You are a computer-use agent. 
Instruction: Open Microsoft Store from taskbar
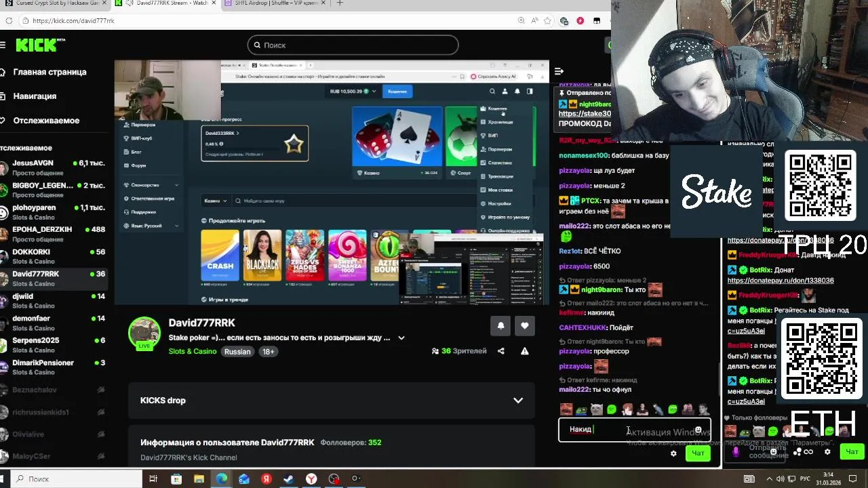coord(176,479)
